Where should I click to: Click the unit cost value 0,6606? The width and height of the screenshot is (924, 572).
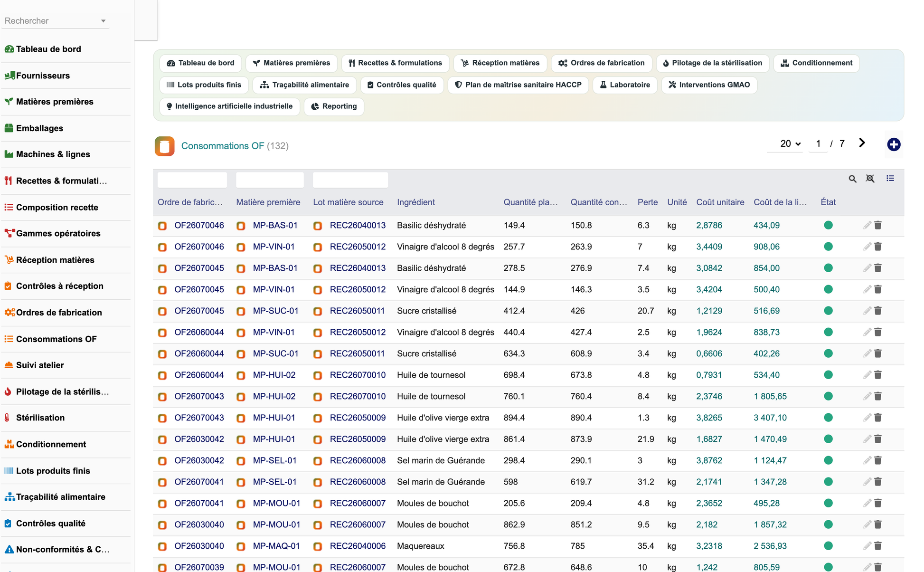pos(709,353)
